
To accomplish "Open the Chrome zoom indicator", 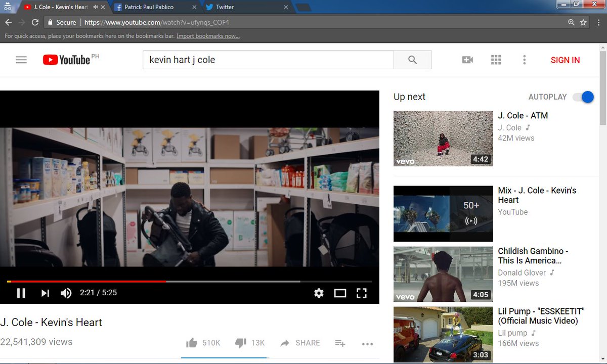I will [x=571, y=22].
